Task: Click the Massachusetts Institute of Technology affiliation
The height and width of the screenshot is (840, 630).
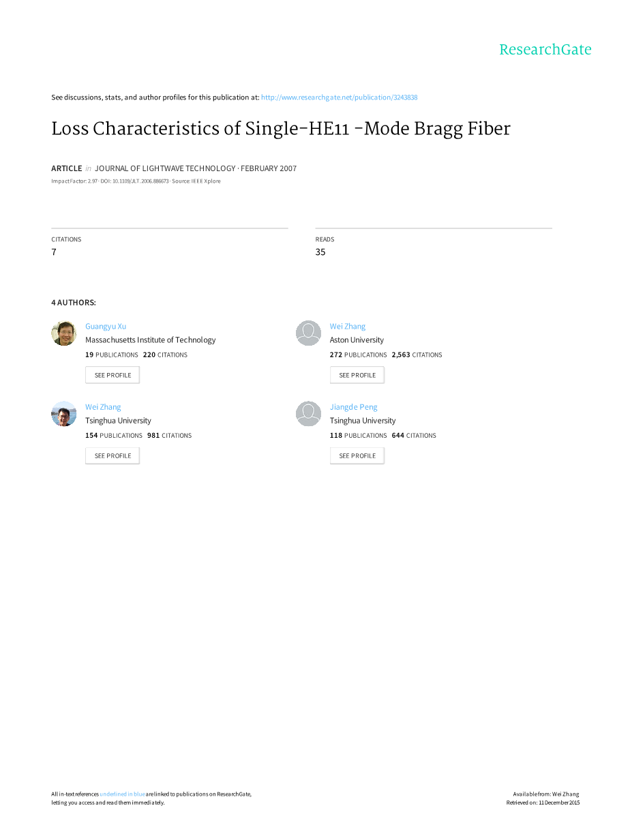Action: click(x=150, y=340)
